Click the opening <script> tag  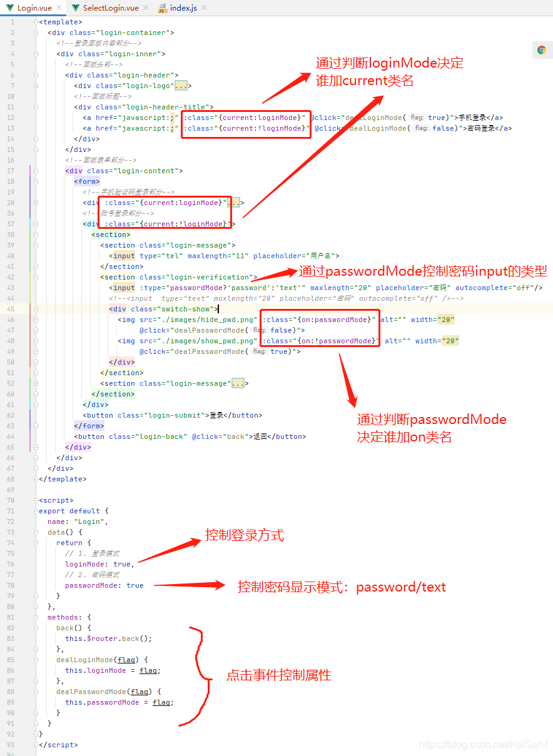pos(56,500)
